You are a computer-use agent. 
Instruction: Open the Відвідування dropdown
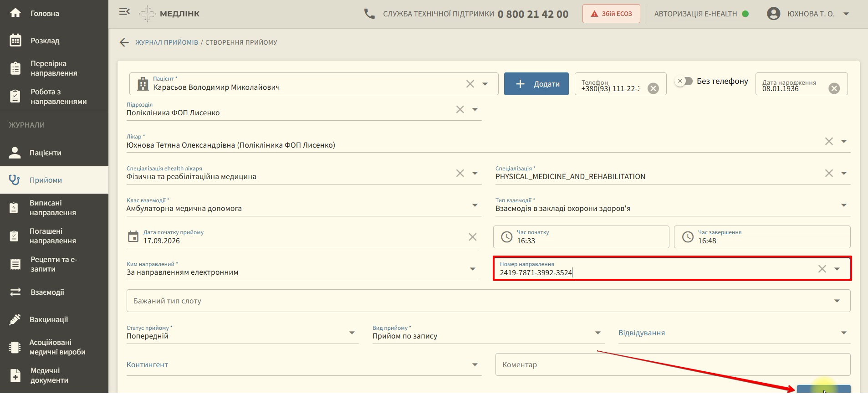734,333
